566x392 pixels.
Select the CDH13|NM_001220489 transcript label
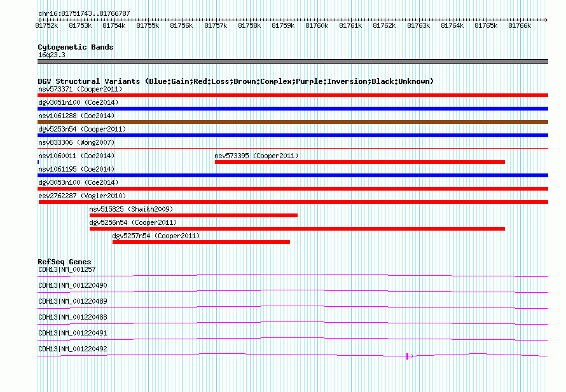pyautogui.click(x=72, y=301)
